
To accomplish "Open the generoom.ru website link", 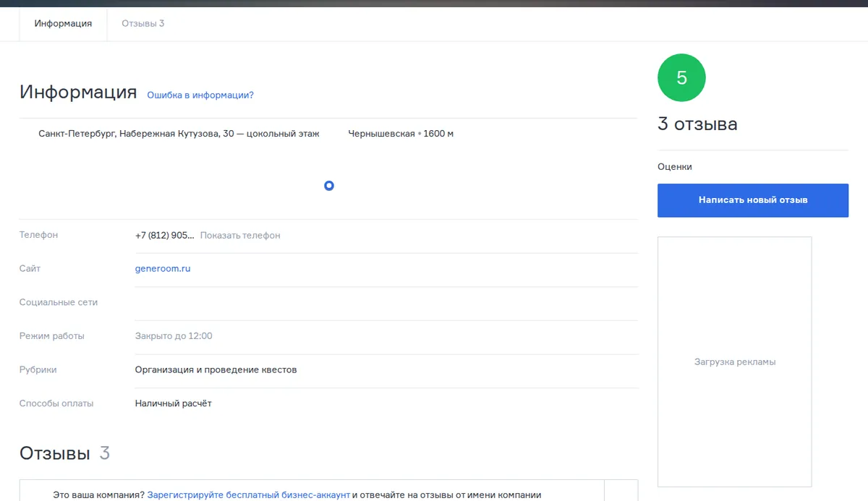I will click(163, 269).
